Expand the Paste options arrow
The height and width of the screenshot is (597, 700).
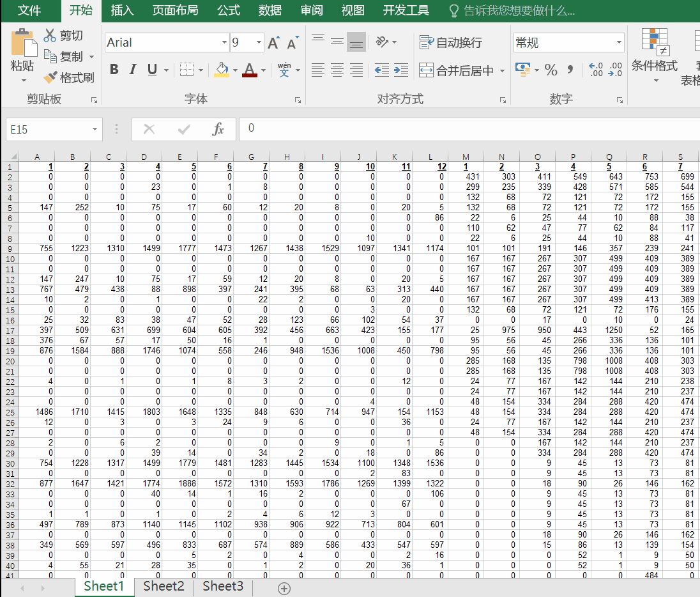pyautogui.click(x=24, y=81)
